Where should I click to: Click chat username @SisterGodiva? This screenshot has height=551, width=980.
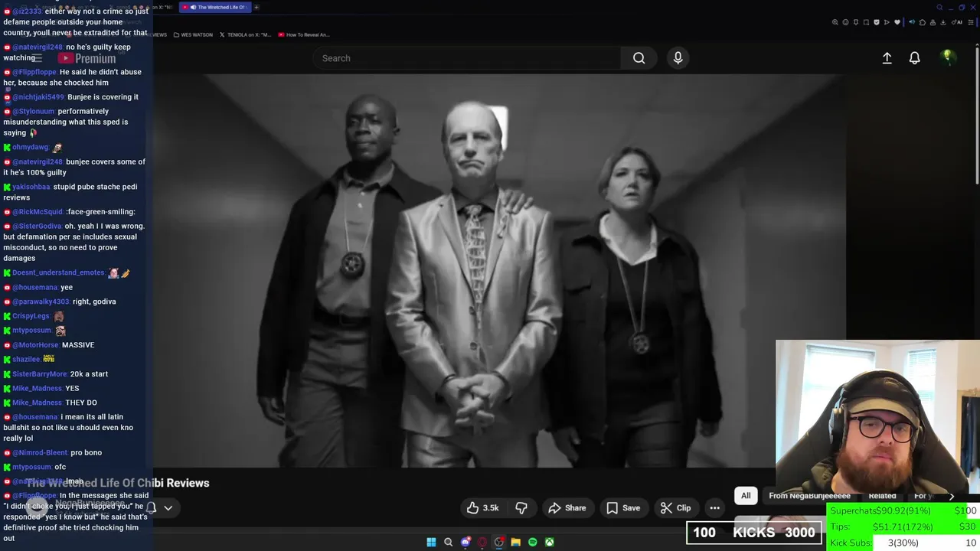click(37, 227)
